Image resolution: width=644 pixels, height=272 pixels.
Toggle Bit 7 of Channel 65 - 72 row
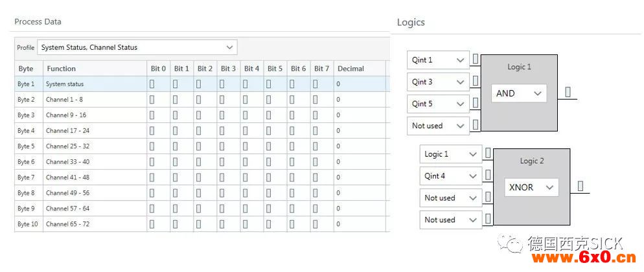pos(315,224)
